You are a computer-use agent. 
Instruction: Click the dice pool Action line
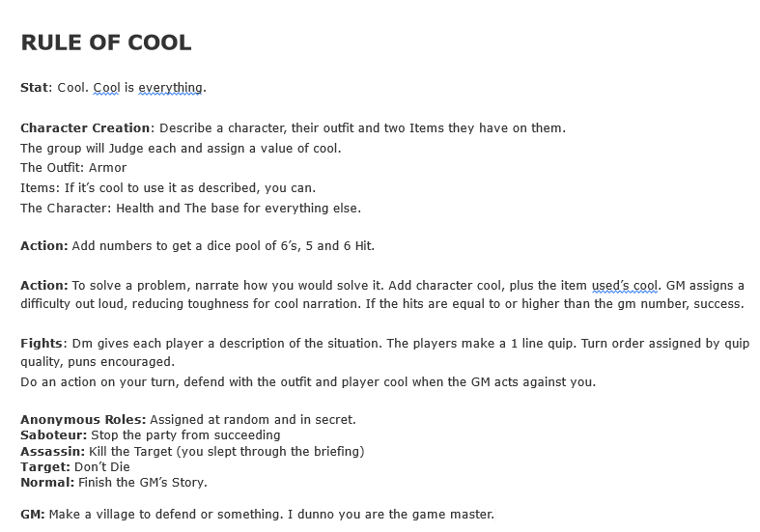197,246
